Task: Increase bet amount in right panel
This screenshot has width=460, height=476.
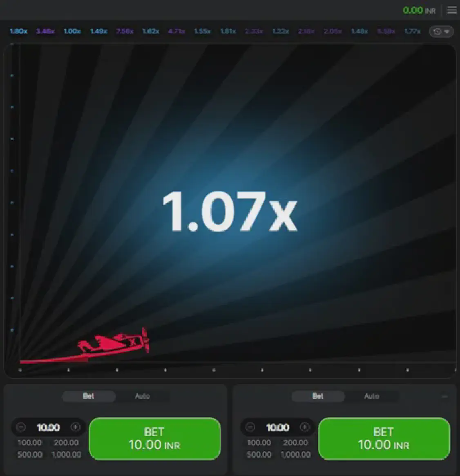Action: coord(305,427)
